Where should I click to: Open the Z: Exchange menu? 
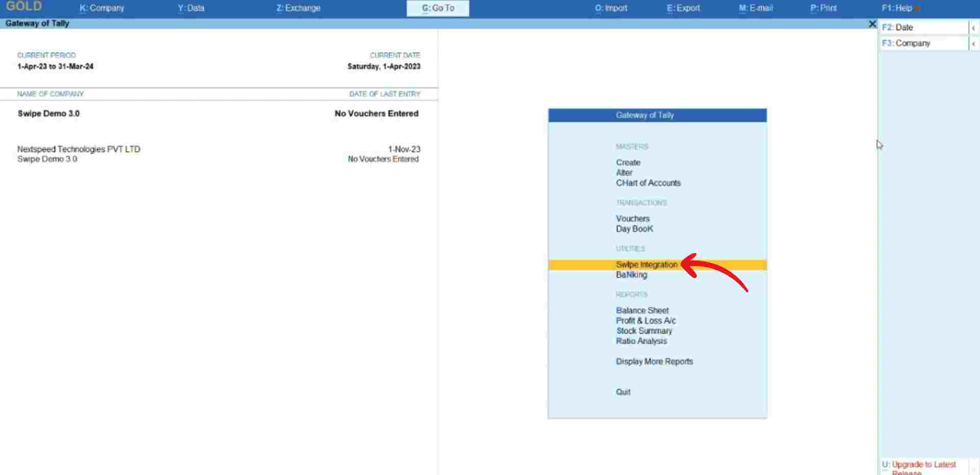pyautogui.click(x=298, y=8)
